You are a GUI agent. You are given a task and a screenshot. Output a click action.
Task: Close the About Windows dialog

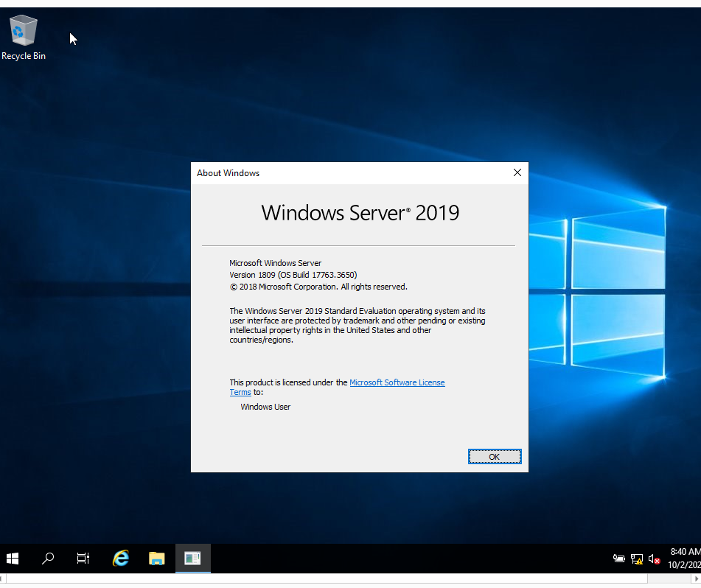point(517,173)
